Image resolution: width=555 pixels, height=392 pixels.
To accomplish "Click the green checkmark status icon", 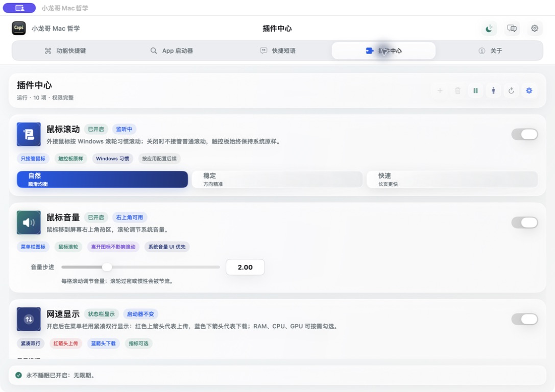I will 18,375.
